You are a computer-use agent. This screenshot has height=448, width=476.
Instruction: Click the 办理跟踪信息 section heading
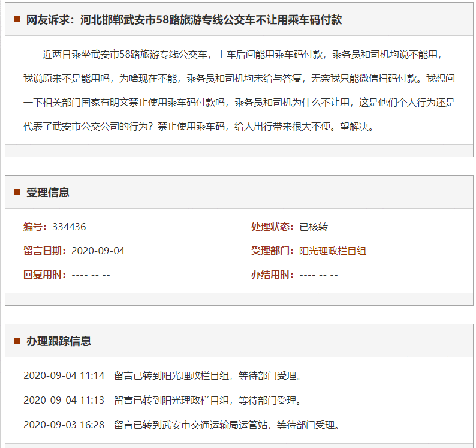[59, 341]
